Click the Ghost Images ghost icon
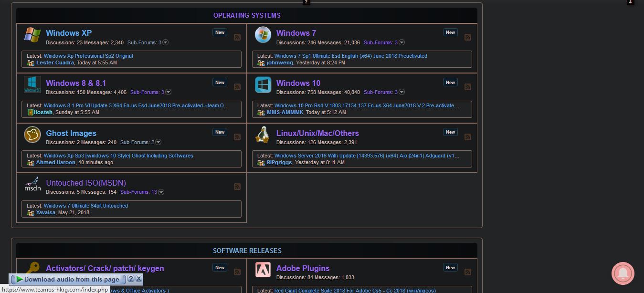The width and height of the screenshot is (644, 293). click(32, 135)
